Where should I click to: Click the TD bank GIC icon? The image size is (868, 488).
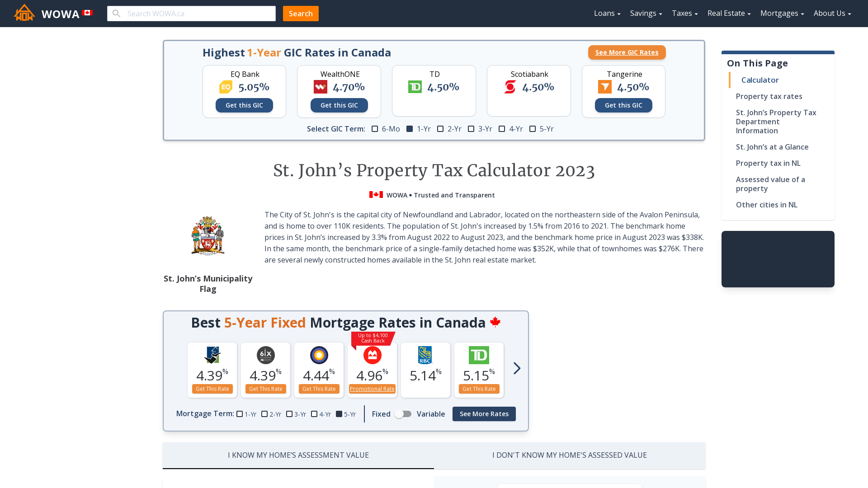click(415, 87)
